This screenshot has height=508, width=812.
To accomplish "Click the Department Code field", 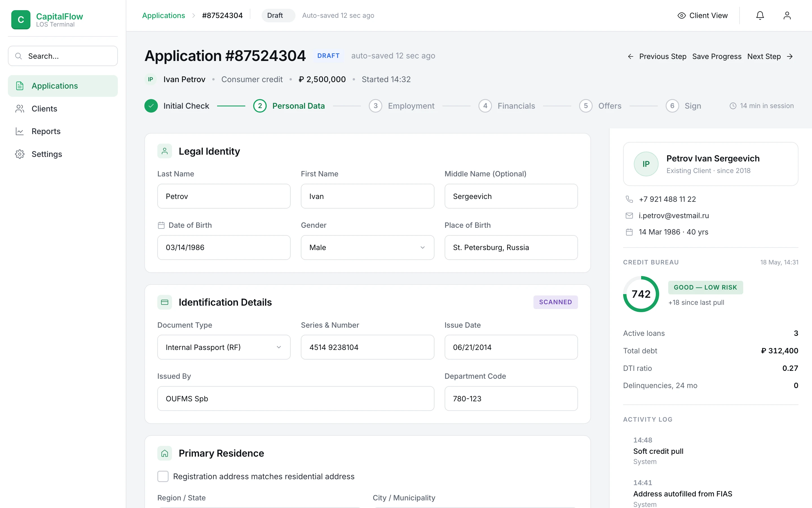I will [x=511, y=398].
